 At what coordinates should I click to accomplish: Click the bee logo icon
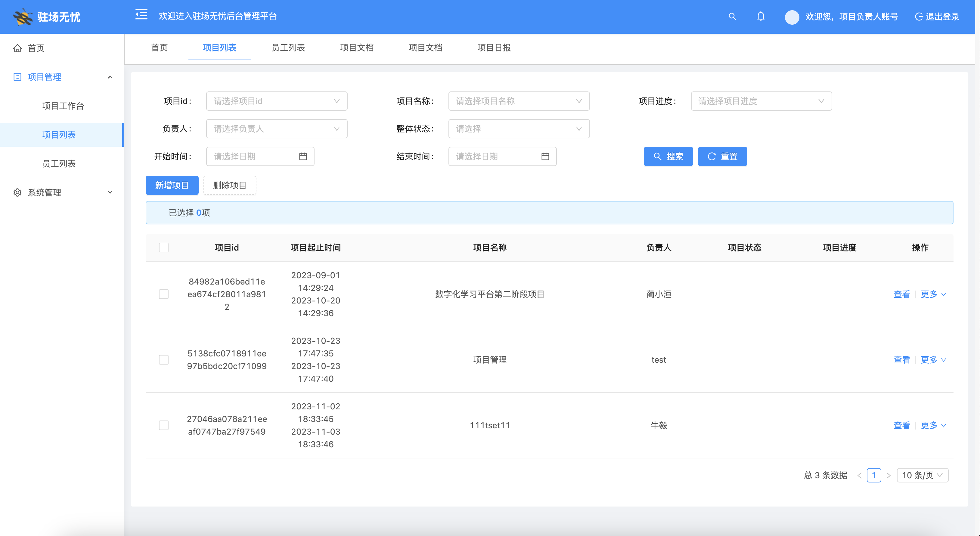click(x=23, y=17)
